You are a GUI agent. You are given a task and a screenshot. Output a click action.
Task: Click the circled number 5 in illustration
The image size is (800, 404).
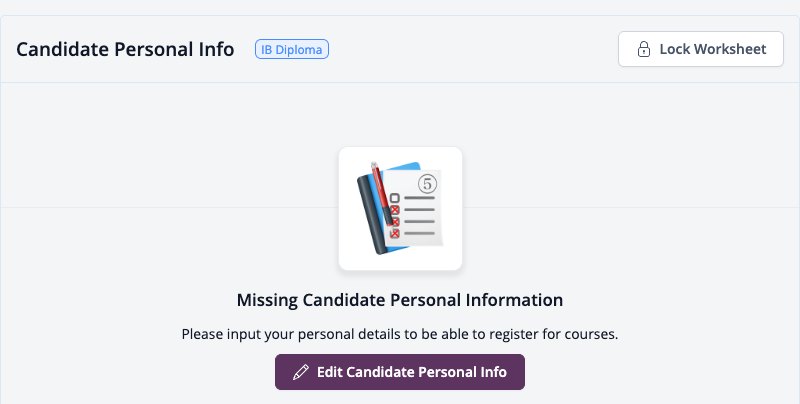point(428,183)
